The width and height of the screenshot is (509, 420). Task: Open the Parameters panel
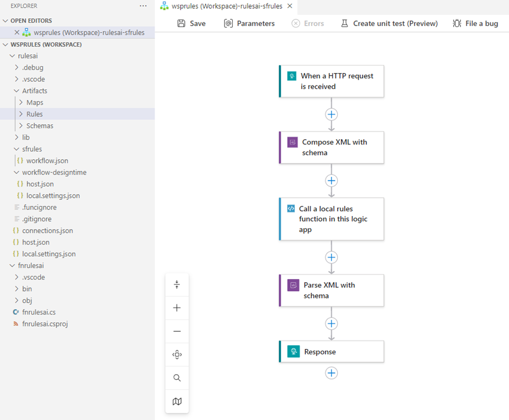tap(249, 23)
